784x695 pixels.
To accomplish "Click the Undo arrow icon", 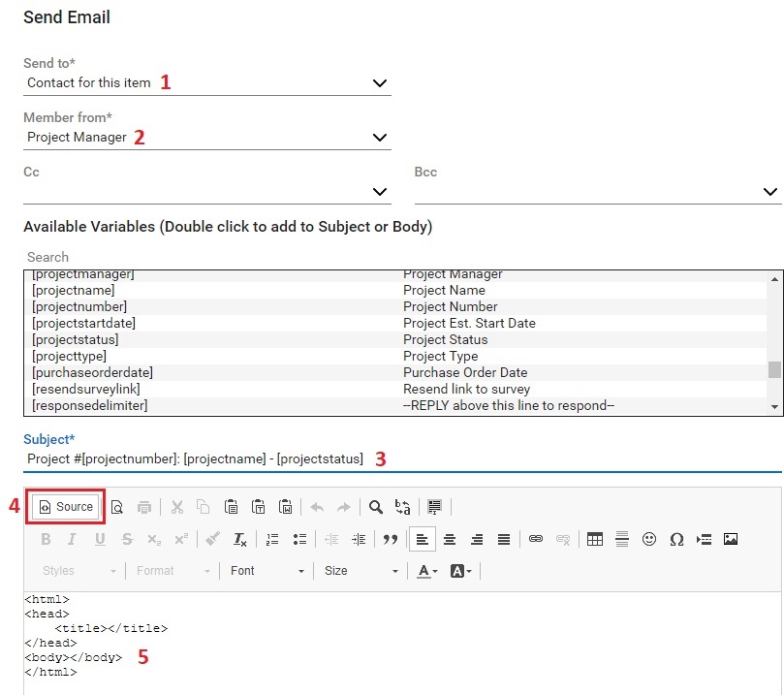I will point(317,507).
